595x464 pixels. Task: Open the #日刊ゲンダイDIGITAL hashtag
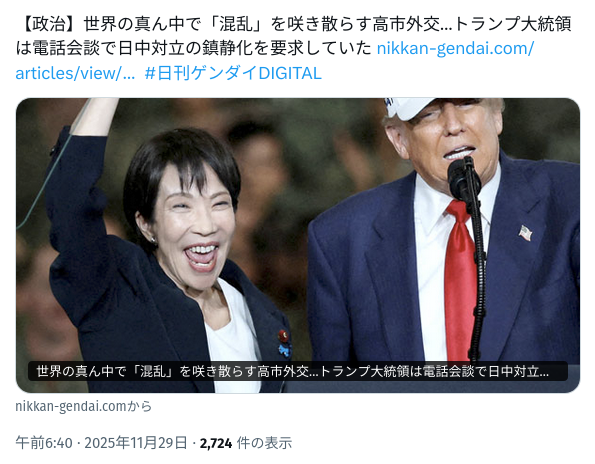pyautogui.click(x=233, y=73)
